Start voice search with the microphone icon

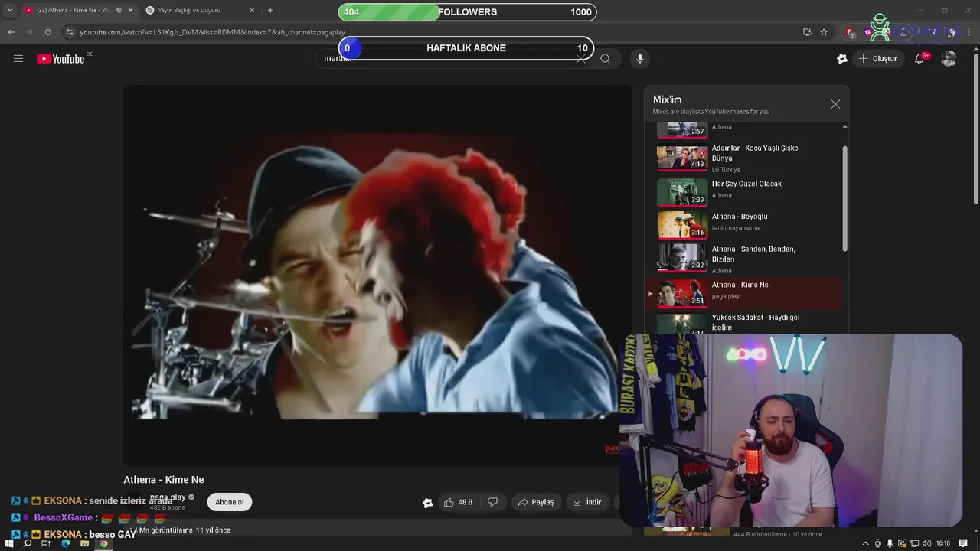pyautogui.click(x=640, y=59)
